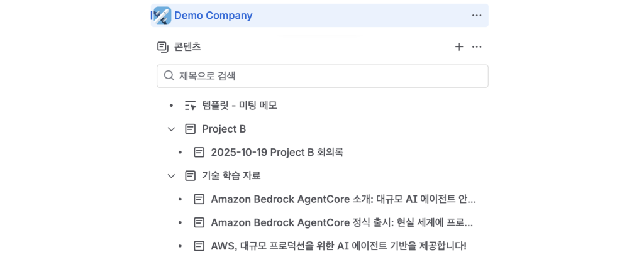This screenshot has height=257, width=644.
Task: Click the 템플릿 - 미팅 메모 template icon
Action: [x=191, y=106]
